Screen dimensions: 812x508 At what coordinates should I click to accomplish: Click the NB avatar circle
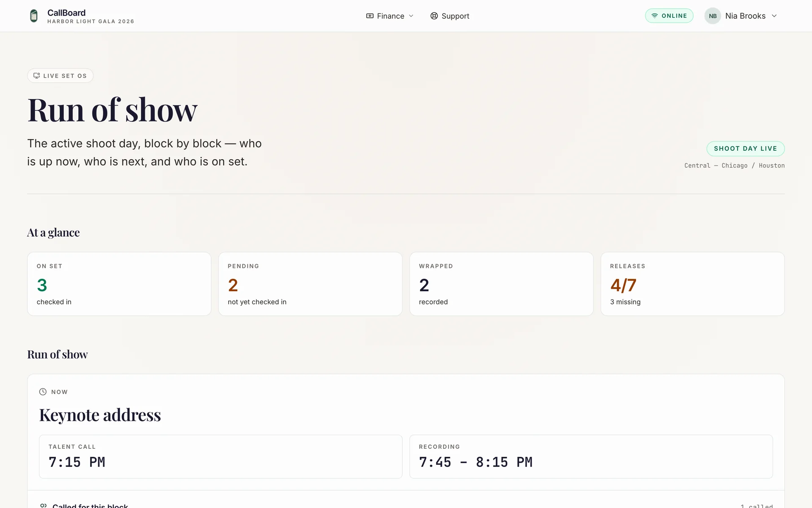(x=713, y=16)
